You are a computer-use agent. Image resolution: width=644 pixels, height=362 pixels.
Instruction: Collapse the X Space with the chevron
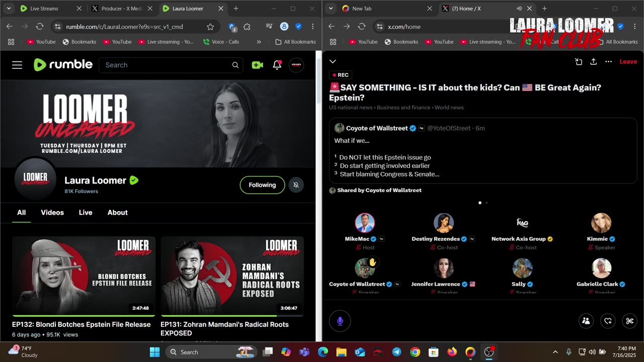coord(333,61)
